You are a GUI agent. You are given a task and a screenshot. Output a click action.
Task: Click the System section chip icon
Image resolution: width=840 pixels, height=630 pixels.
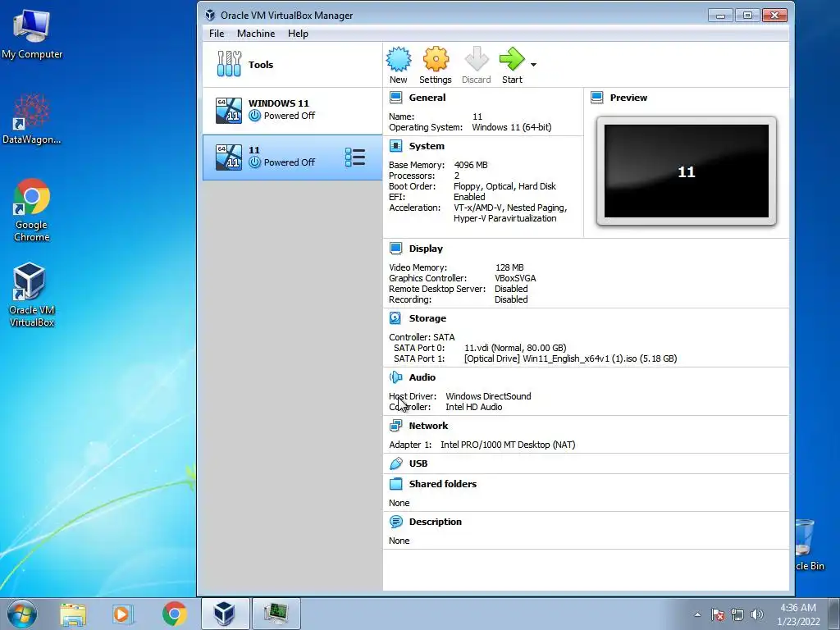396,146
